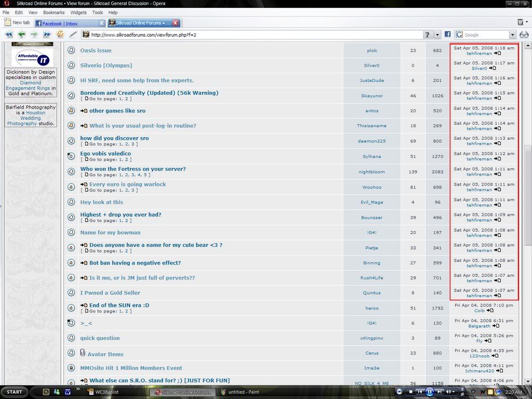Viewport: 532px width, 399px height.
Task: Click the newest post arrow before 'End of the SUN era :D'
Action: click(84, 305)
